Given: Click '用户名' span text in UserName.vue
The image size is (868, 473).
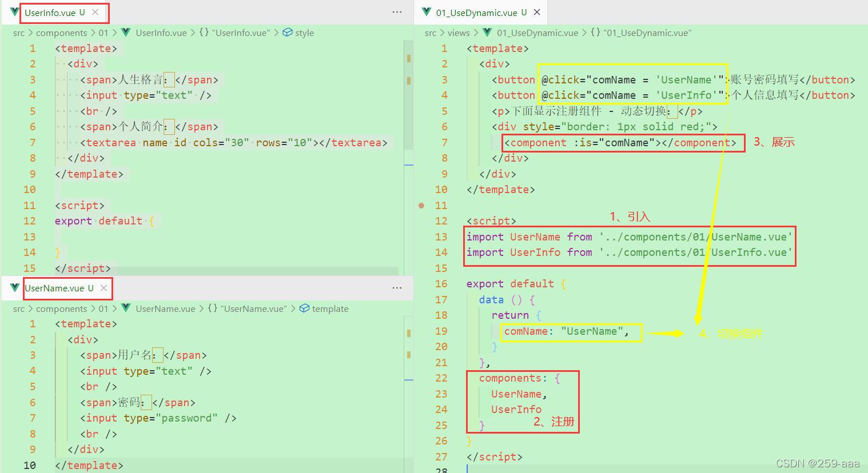Looking at the screenshot, I should (134, 355).
